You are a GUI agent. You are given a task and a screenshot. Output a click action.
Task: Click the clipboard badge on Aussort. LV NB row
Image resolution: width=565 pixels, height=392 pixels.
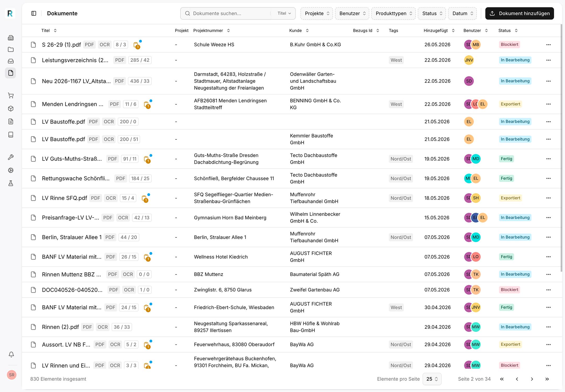point(147,345)
